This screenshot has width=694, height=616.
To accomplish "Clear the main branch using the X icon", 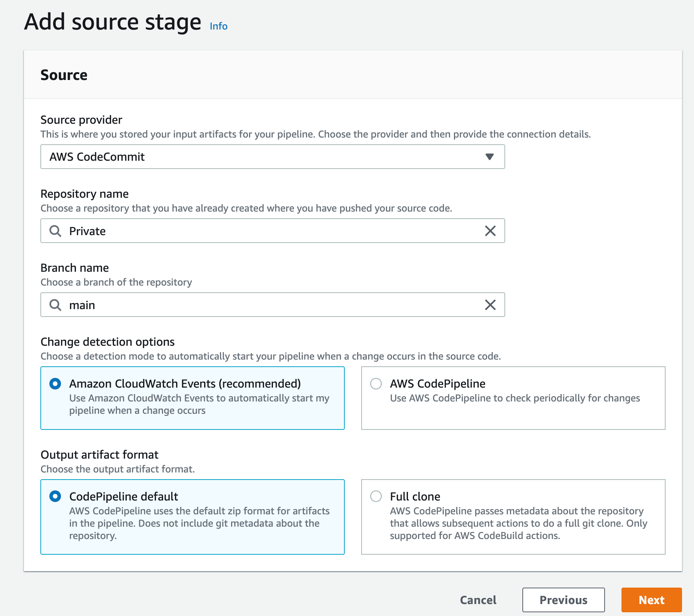I will (x=490, y=305).
